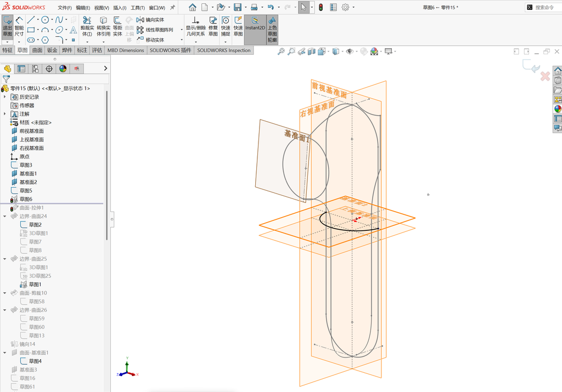
Task: Open the 工具(T) menu
Action: point(138,8)
